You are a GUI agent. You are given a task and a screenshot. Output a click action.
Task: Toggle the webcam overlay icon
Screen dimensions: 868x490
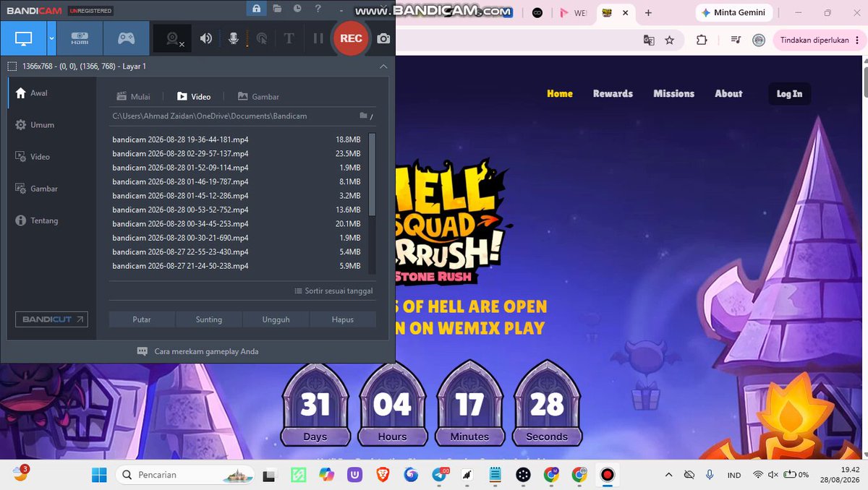pyautogui.click(x=174, y=39)
